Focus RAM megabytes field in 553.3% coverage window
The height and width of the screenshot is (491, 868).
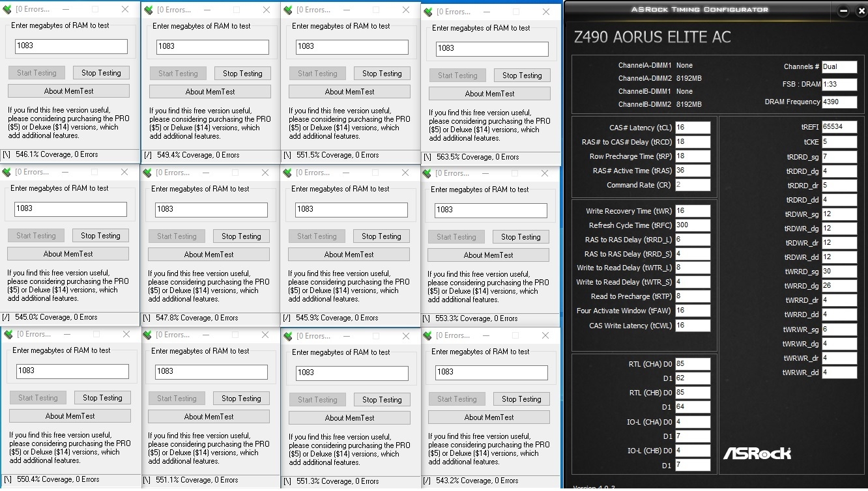point(491,210)
